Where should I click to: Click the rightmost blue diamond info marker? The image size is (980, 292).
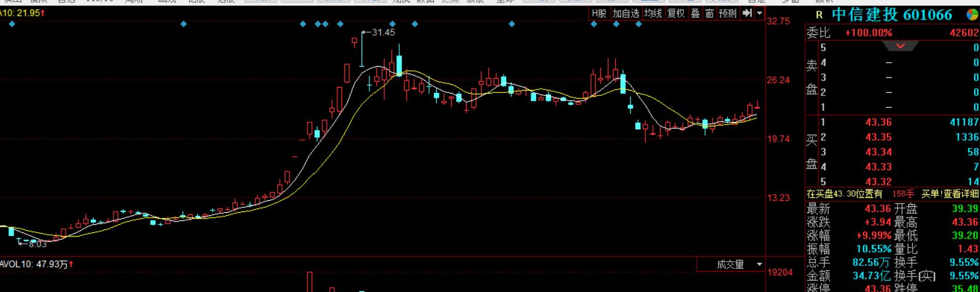(x=639, y=24)
